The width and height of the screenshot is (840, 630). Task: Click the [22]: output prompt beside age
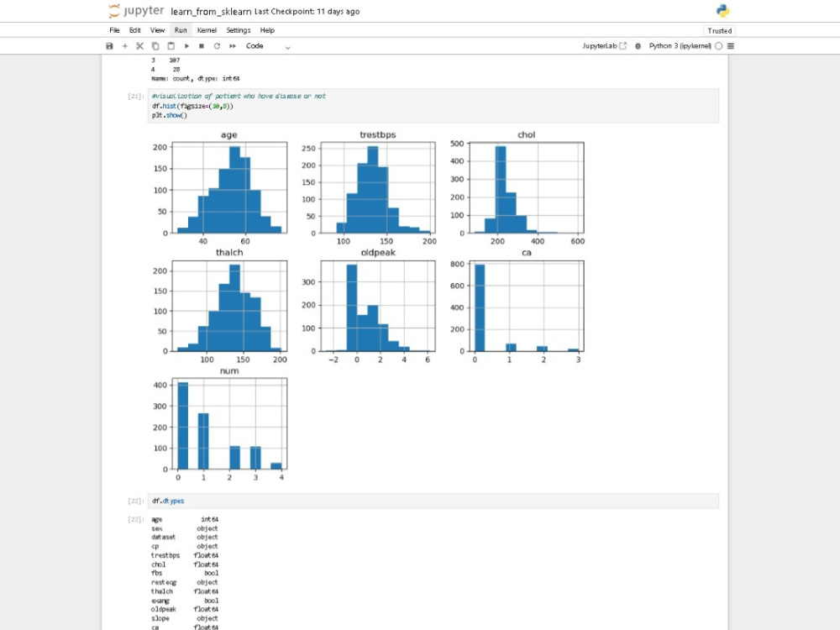pyautogui.click(x=135, y=519)
